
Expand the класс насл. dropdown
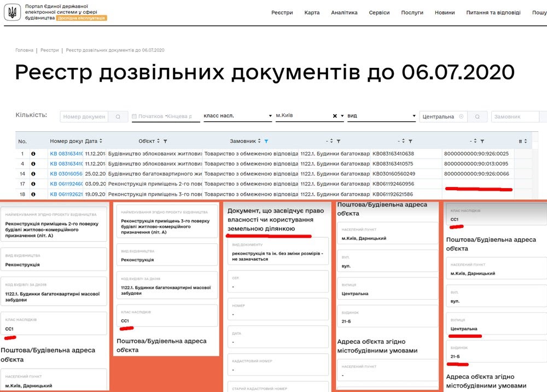click(270, 116)
